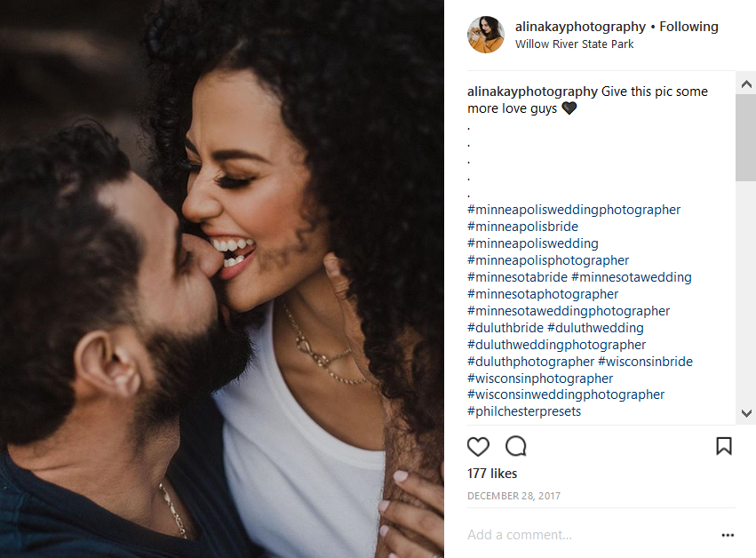The image size is (756, 558).
Task: Open the December 28, 2017 post date
Action: click(513, 496)
